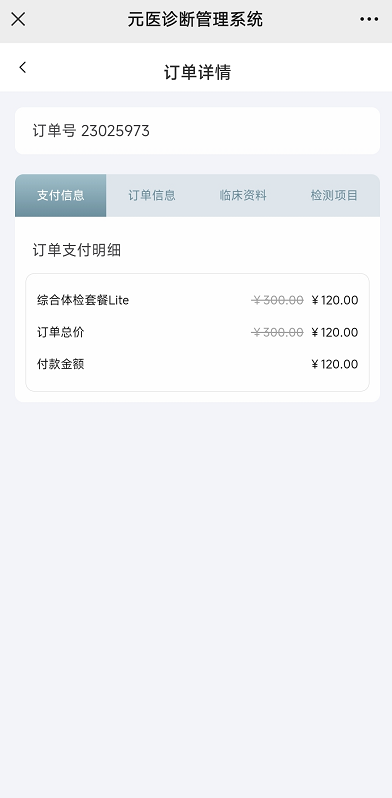Switch to the 订单信息 tab
392x798 pixels.
point(152,195)
